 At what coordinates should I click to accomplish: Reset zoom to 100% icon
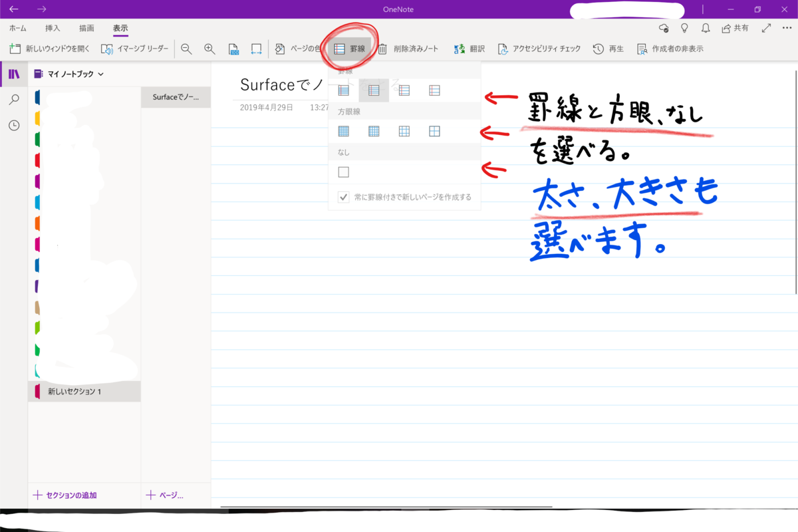coord(233,49)
